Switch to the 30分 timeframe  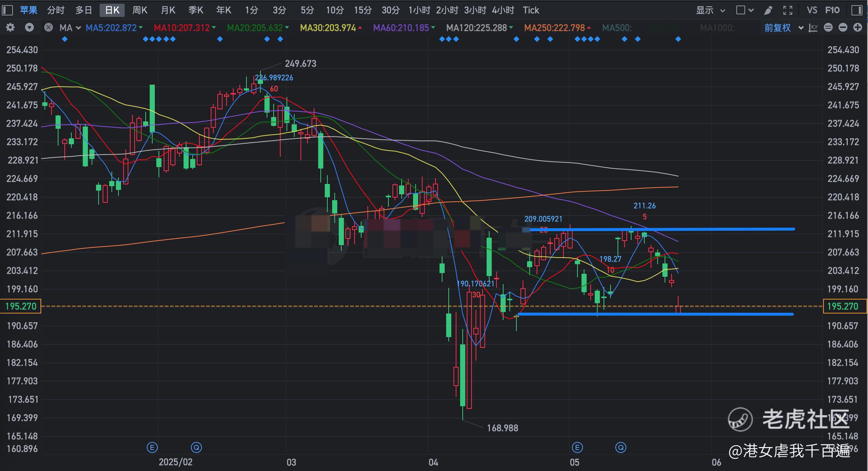pyautogui.click(x=391, y=10)
